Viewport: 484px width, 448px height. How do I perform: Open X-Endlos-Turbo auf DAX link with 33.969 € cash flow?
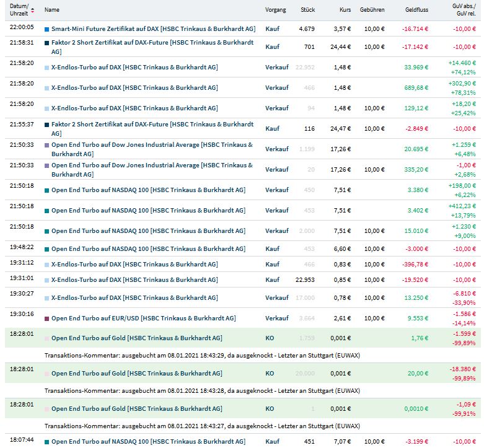pyautogui.click(x=134, y=68)
